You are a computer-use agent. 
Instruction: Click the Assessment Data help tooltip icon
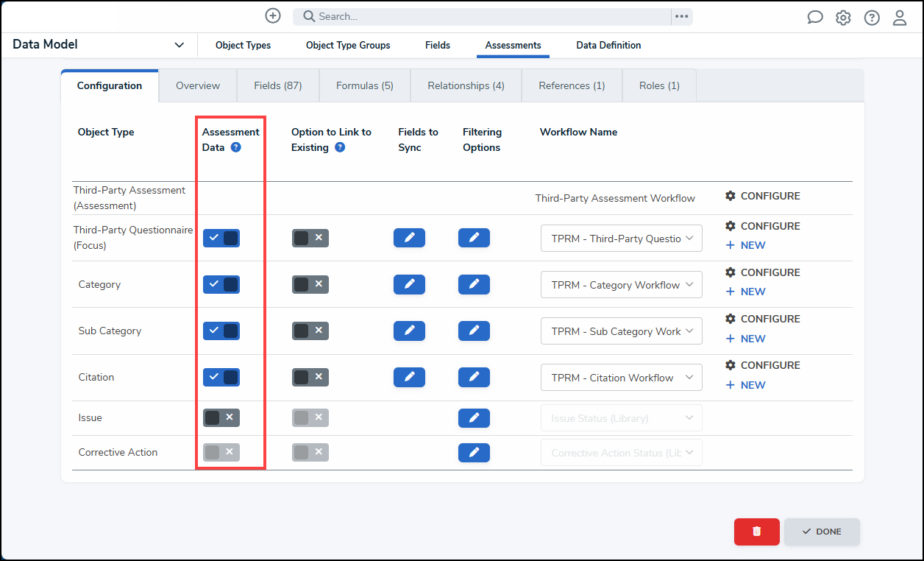click(x=235, y=147)
